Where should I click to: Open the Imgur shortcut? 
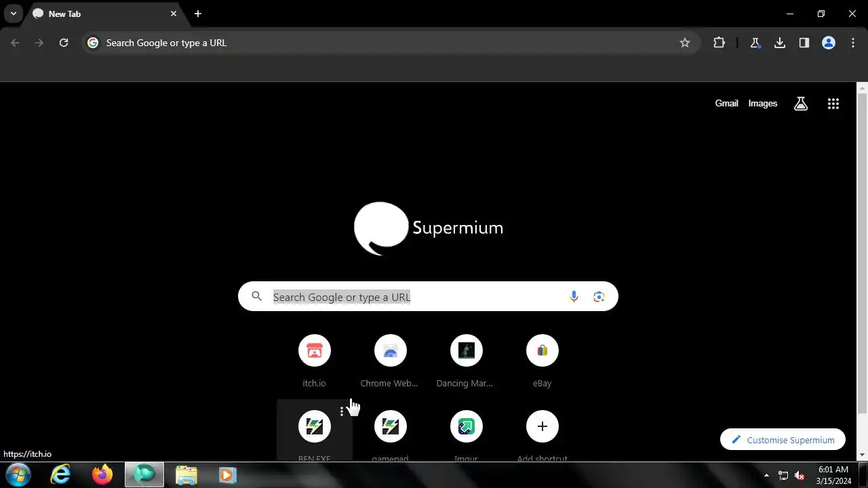(466, 431)
